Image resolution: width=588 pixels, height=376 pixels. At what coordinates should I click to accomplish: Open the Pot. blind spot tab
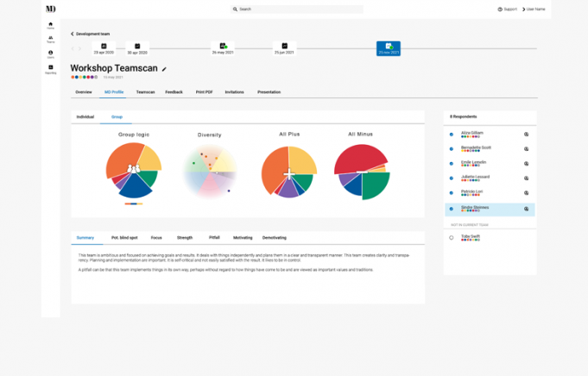point(123,237)
